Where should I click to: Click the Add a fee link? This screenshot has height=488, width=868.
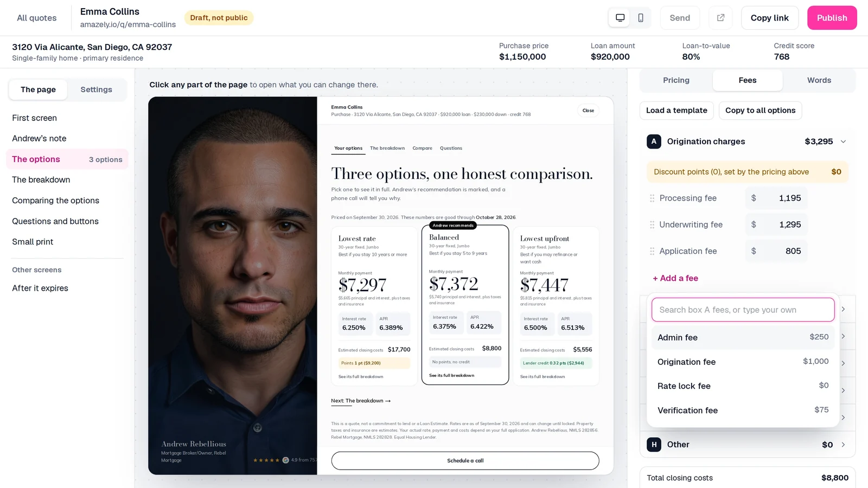[x=675, y=278]
